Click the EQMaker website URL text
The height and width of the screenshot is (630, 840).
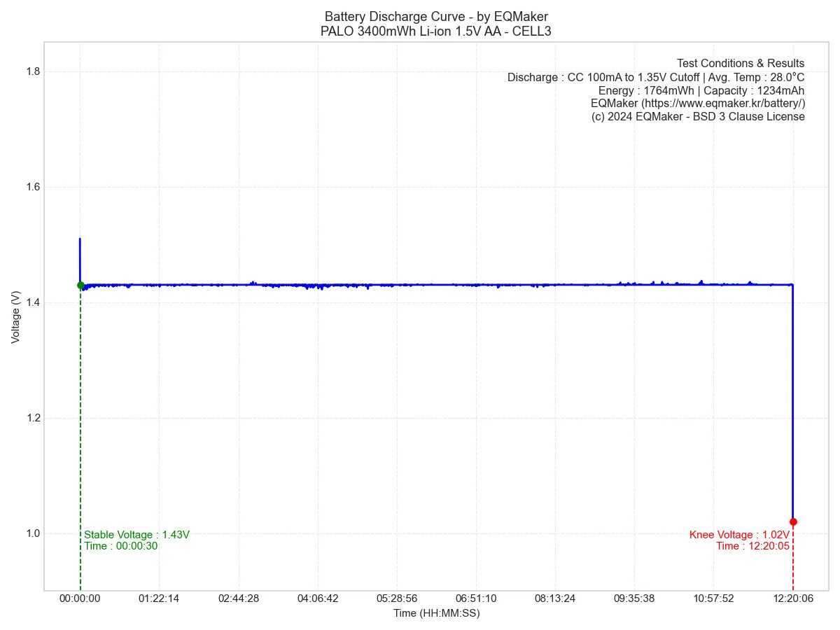pos(698,104)
